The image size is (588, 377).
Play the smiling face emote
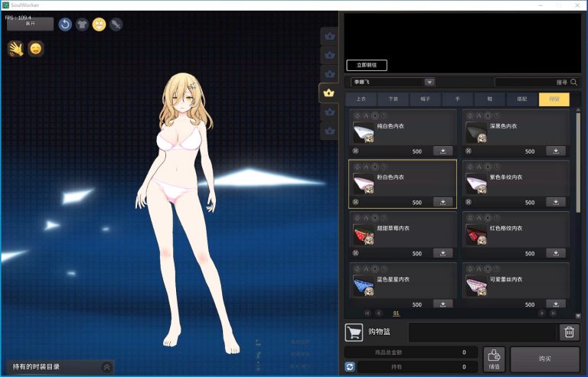36,49
